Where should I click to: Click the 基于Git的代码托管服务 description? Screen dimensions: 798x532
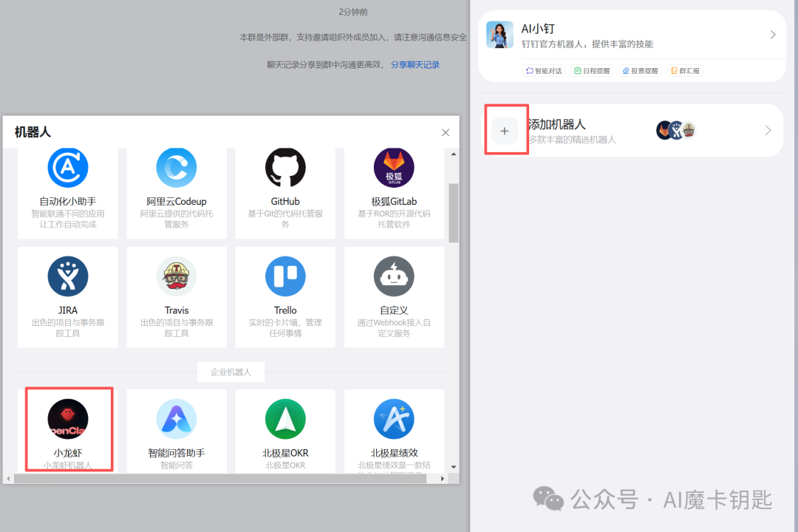pos(285,219)
